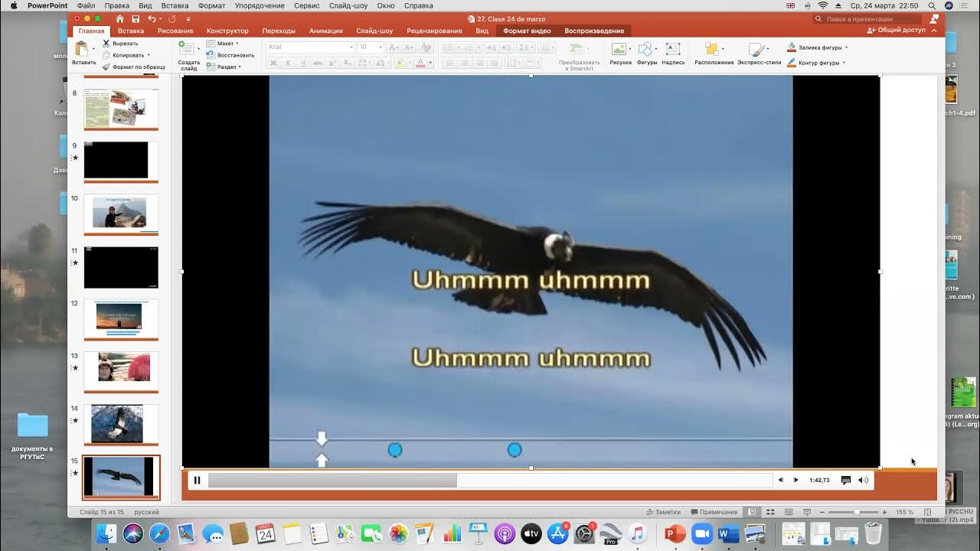Open the Конструктор ribbon tab

coord(227,31)
